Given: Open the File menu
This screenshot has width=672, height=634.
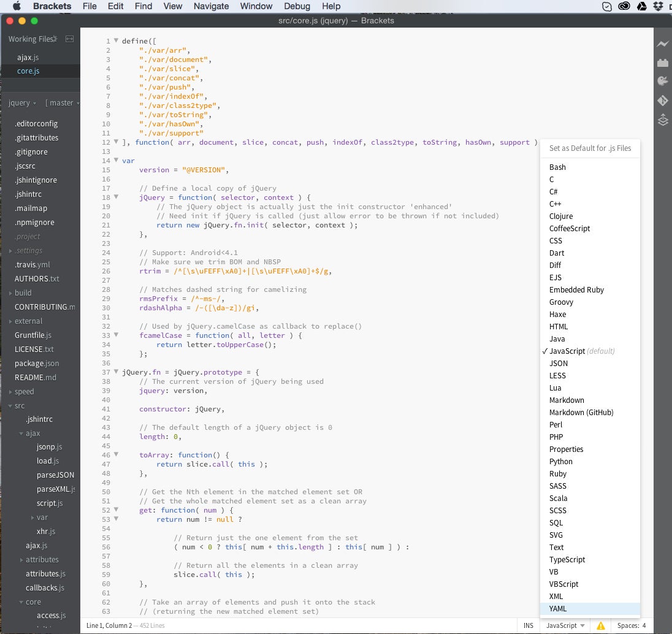Looking at the screenshot, I should (89, 6).
